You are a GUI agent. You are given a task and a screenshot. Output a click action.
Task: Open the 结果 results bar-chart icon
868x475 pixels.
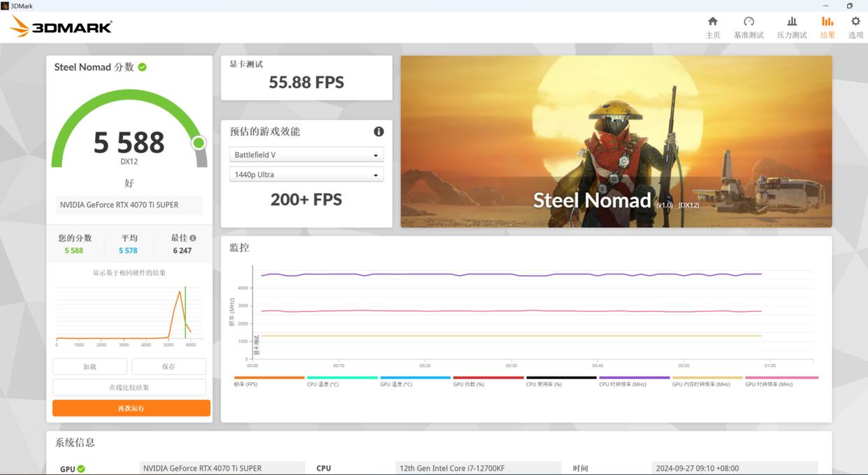(x=827, y=21)
